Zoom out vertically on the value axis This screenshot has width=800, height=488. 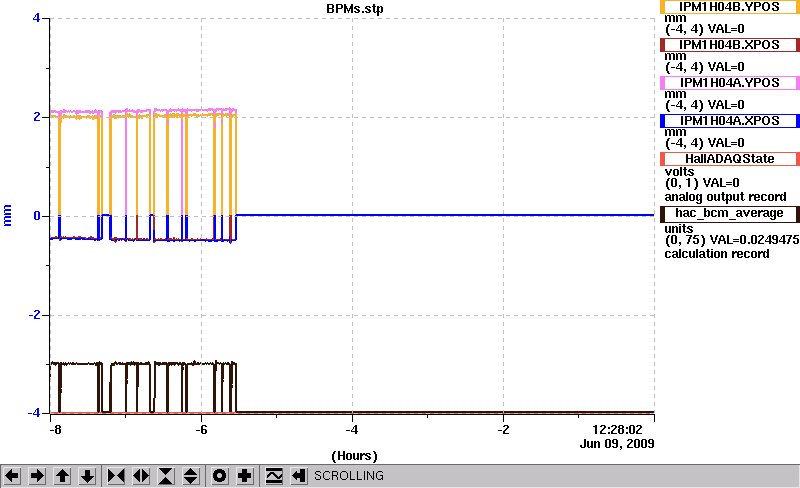(191, 476)
